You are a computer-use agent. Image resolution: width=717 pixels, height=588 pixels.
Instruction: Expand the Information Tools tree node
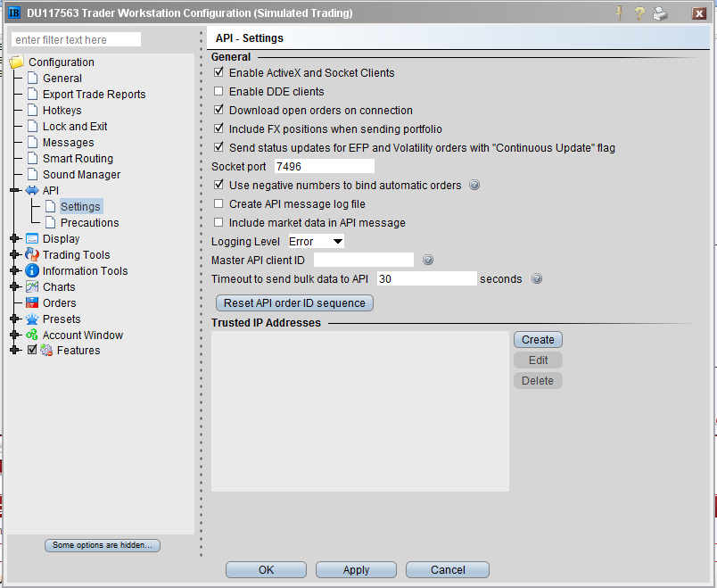tap(15, 270)
